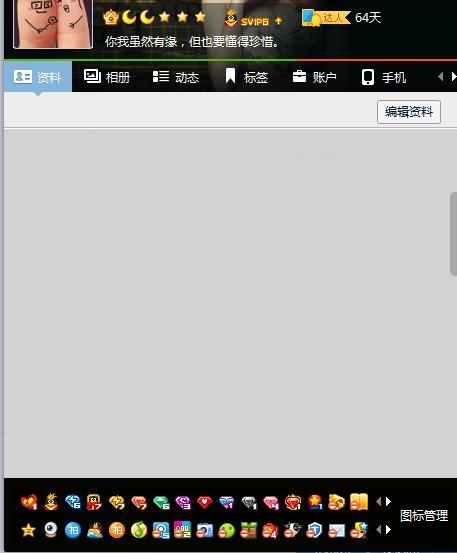
Task: Switch to the 动态 feed tab
Action: coord(176,77)
